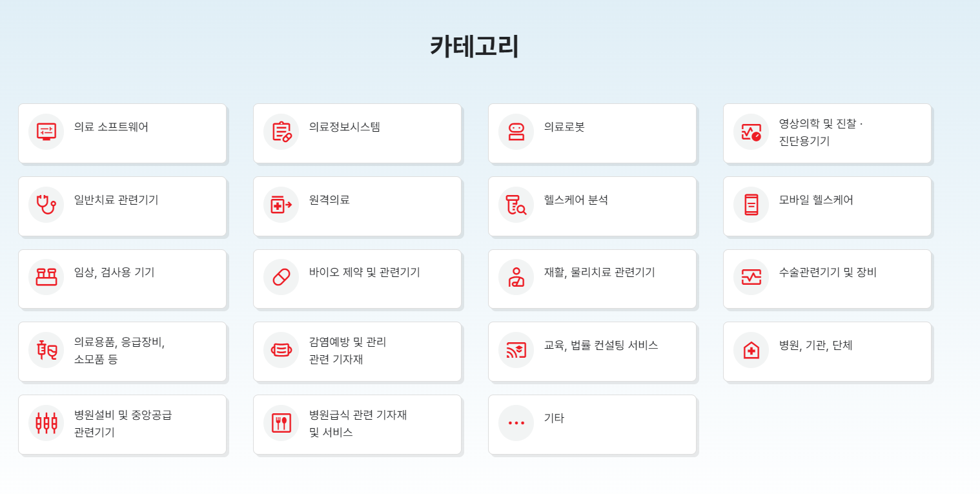Choose 병원설비 및 중앙공급 관련기기 card
Screen dimensions: 980x494
pyautogui.click(x=122, y=424)
